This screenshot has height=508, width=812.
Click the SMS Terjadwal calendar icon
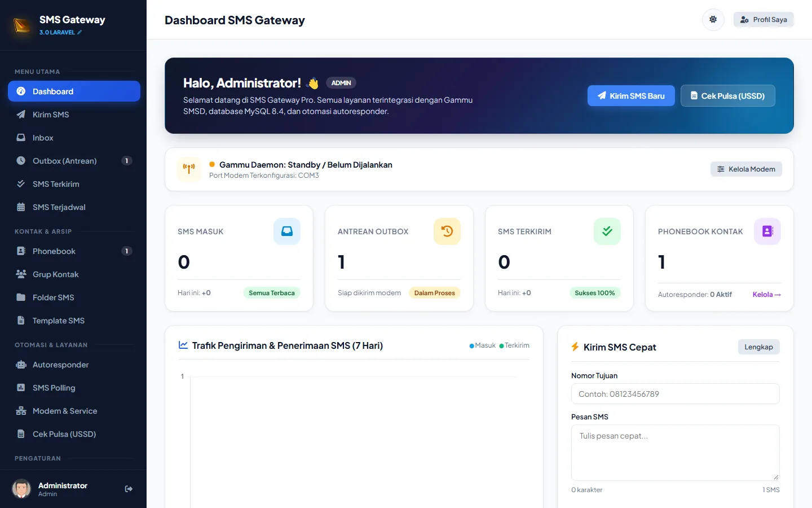(x=21, y=207)
